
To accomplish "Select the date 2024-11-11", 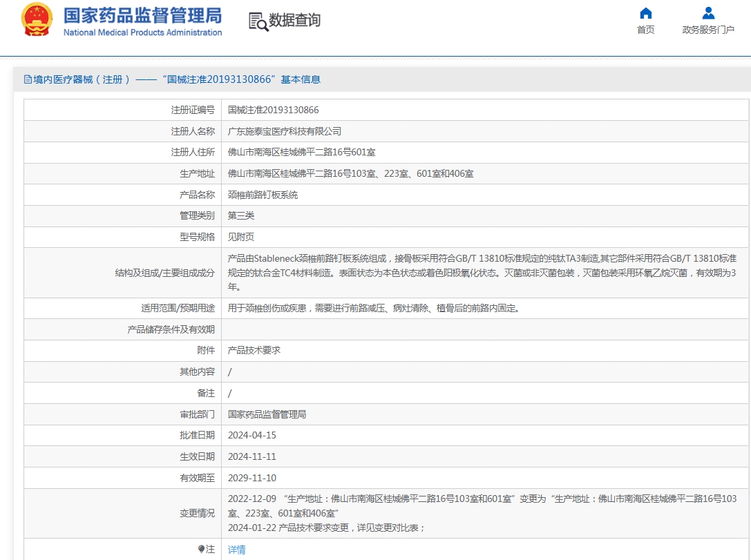I will (252, 456).
